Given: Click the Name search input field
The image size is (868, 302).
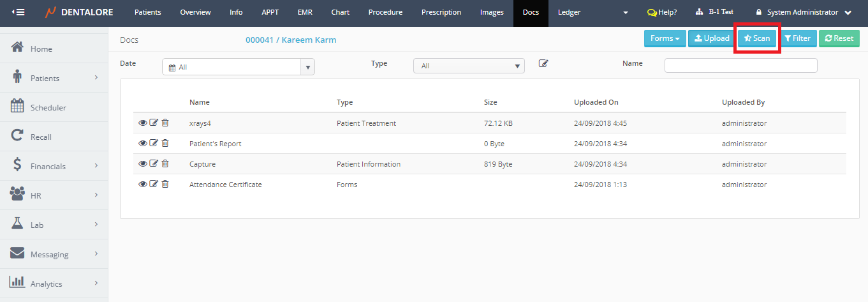Looking at the screenshot, I should (x=740, y=66).
